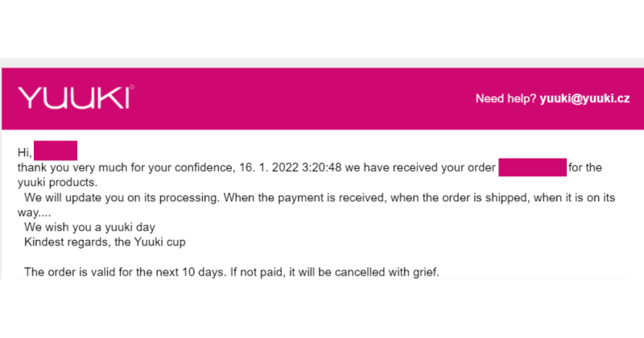Click the registered trademark symbol beside the logo
The width and height of the screenshot is (644, 338).
133,87
